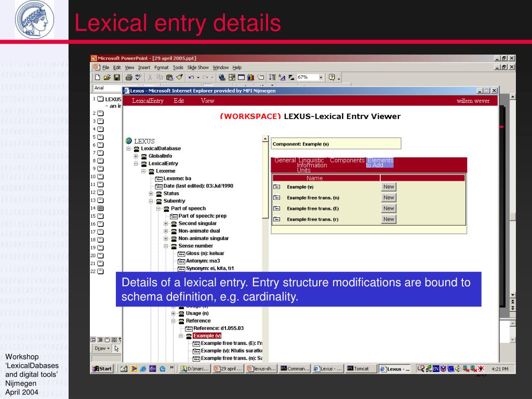Click the Copy icon in PowerPoint toolbar
The image size is (532, 399).
point(160,78)
